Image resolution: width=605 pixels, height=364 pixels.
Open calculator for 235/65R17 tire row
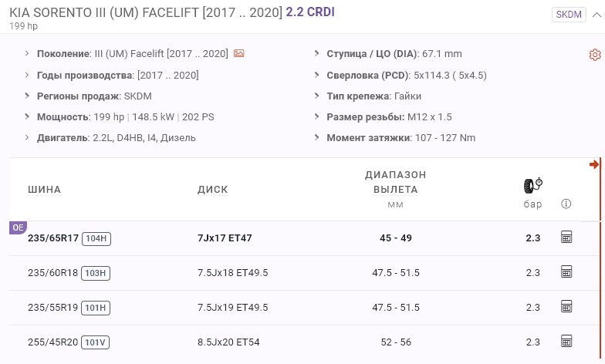pyautogui.click(x=566, y=238)
